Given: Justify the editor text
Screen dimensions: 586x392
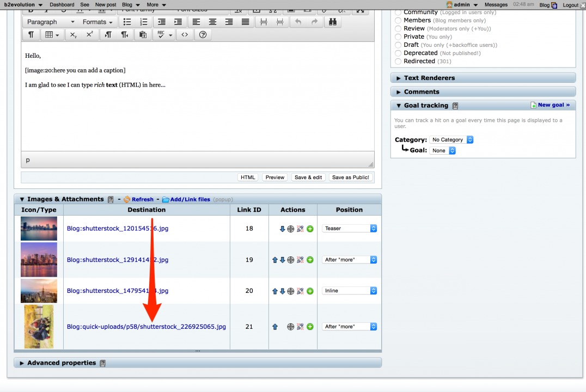Looking at the screenshot, I should point(246,22).
